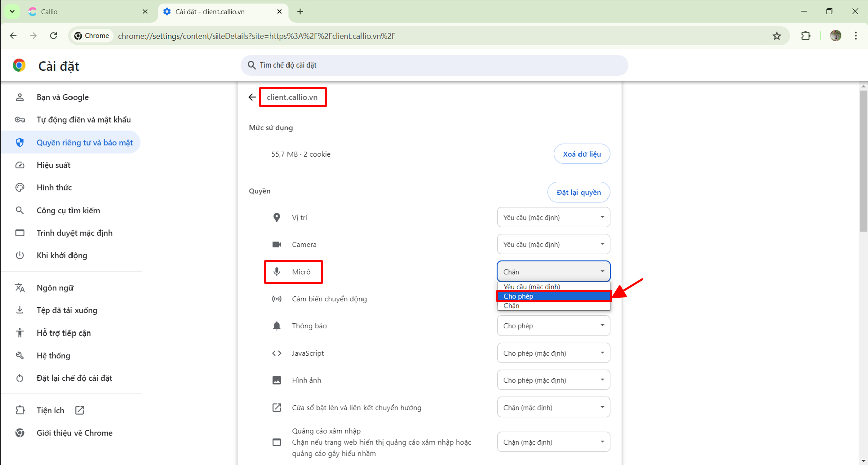Open Tự động điền và mật khẩu section
Screen dimensions: 868x465
pyautogui.click(x=70, y=120)
